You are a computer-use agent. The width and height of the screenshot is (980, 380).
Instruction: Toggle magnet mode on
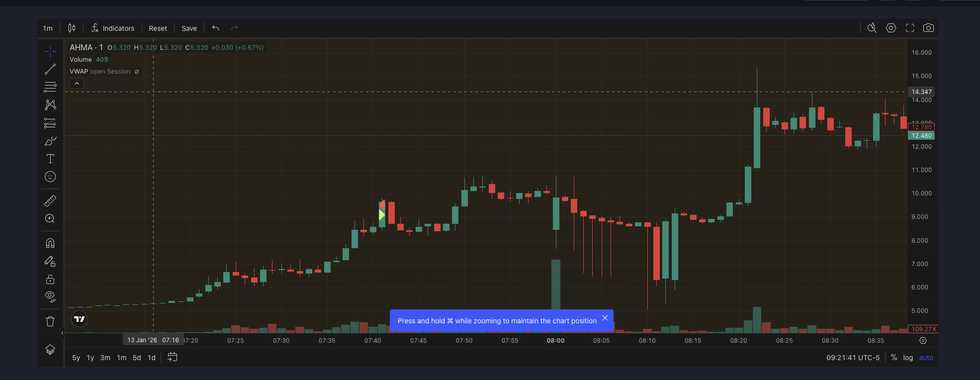[50, 243]
